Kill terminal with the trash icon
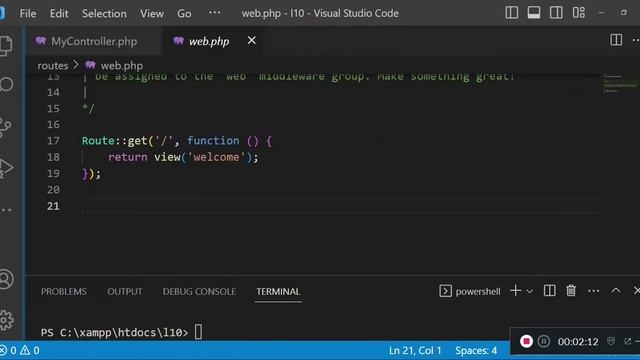This screenshot has height=360, width=640. (x=571, y=291)
